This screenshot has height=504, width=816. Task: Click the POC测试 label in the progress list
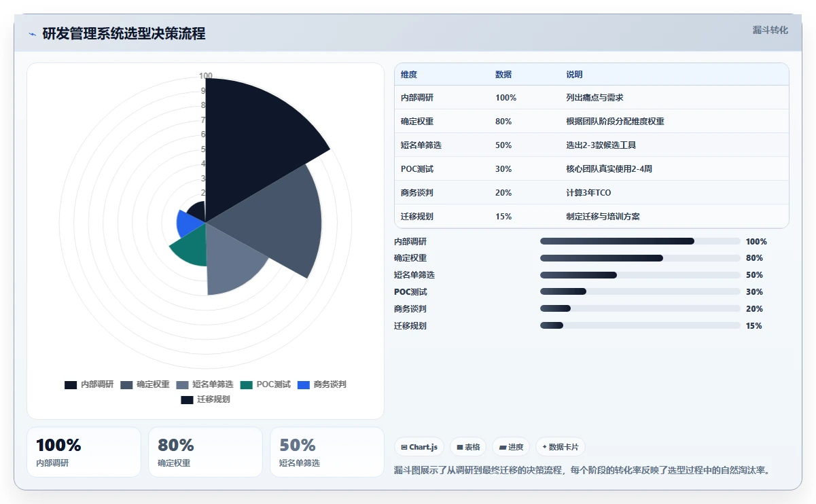click(x=410, y=292)
